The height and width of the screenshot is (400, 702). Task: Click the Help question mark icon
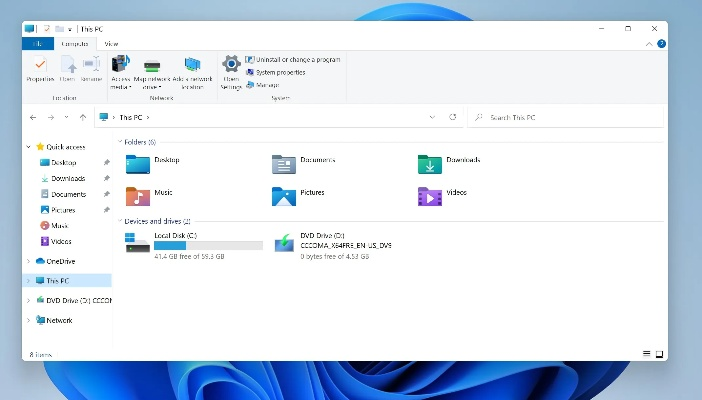pos(661,44)
